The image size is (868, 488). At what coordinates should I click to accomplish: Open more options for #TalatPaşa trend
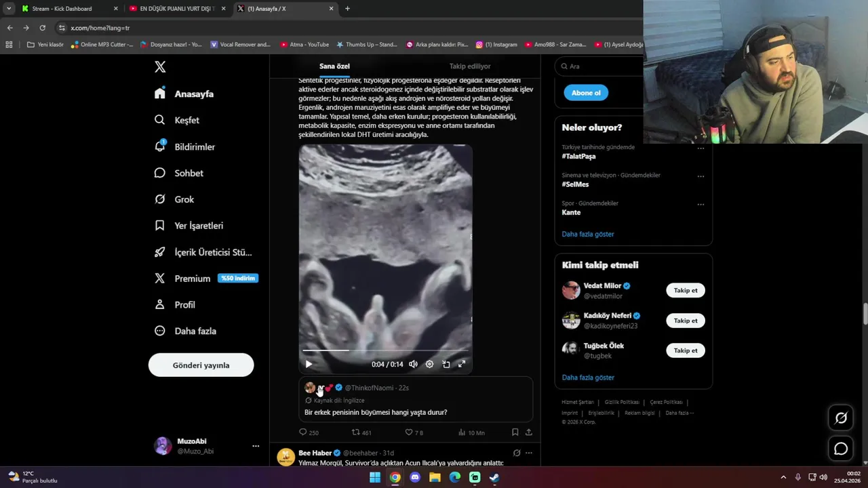tap(701, 148)
